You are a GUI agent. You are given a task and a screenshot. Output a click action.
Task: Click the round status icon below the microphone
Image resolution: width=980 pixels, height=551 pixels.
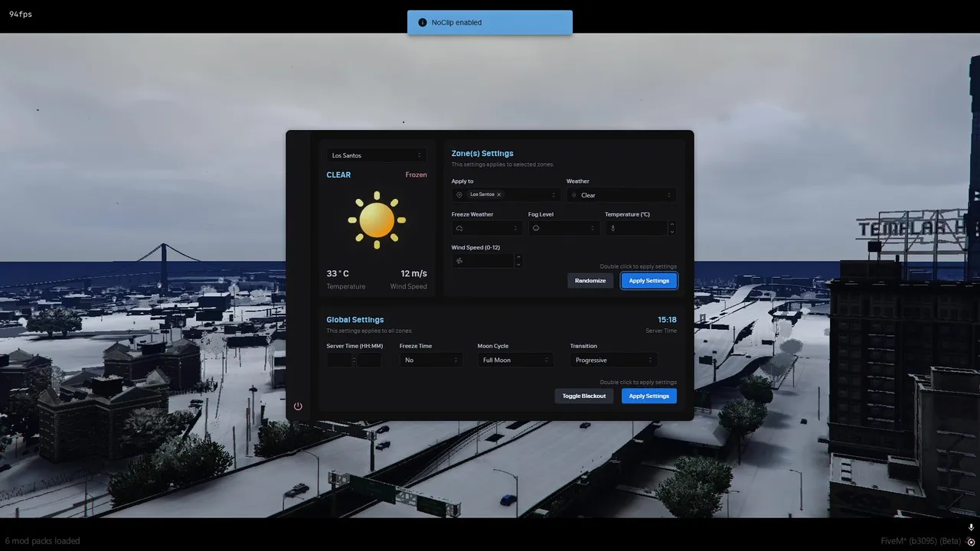point(971,542)
